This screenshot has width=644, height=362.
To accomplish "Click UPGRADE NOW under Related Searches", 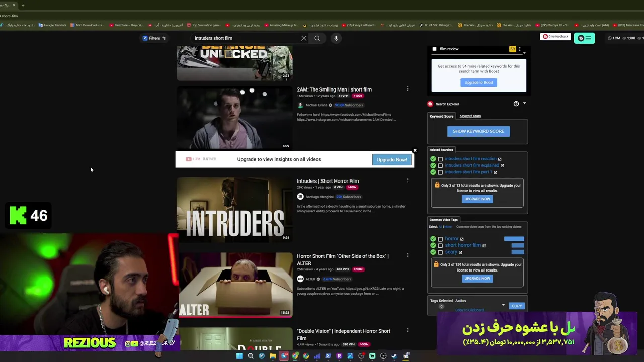I will coord(477,199).
